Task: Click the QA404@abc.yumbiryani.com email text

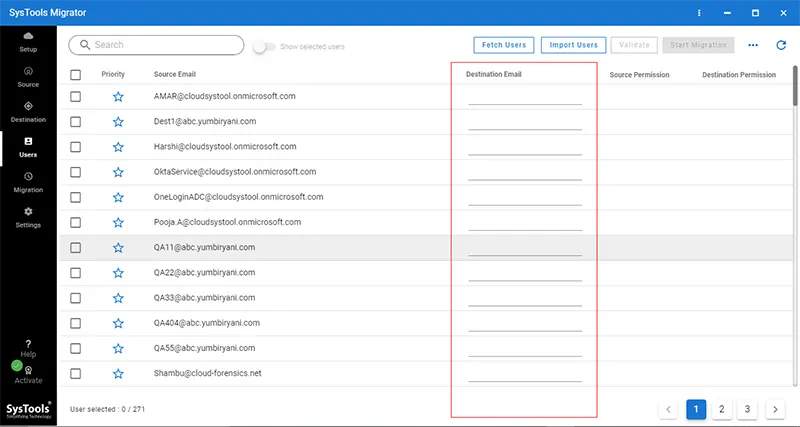Action: (207, 322)
